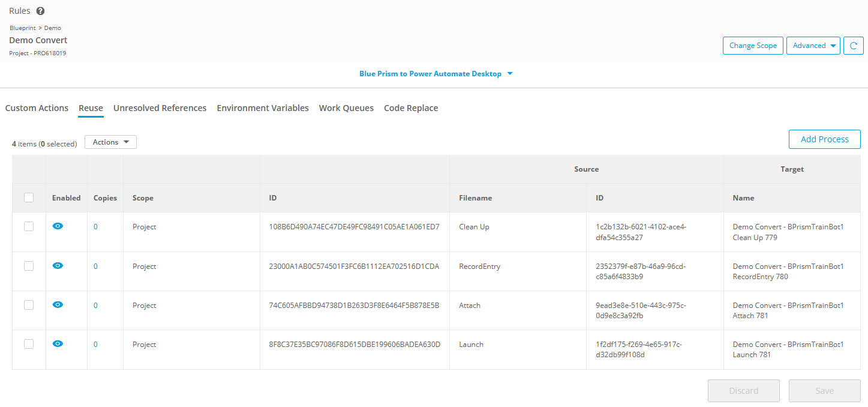Image resolution: width=868 pixels, height=407 pixels.
Task: Expand Blue Prism to Power Automate Desktop selector
Action: click(436, 74)
